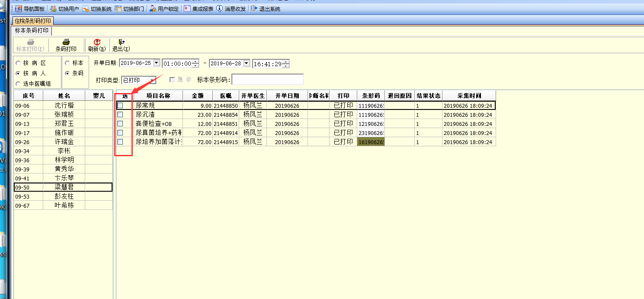The width and height of the screenshot is (644, 299).
Task: Select patient 张瑞桢 in bed 09-07
Action: coord(63,114)
